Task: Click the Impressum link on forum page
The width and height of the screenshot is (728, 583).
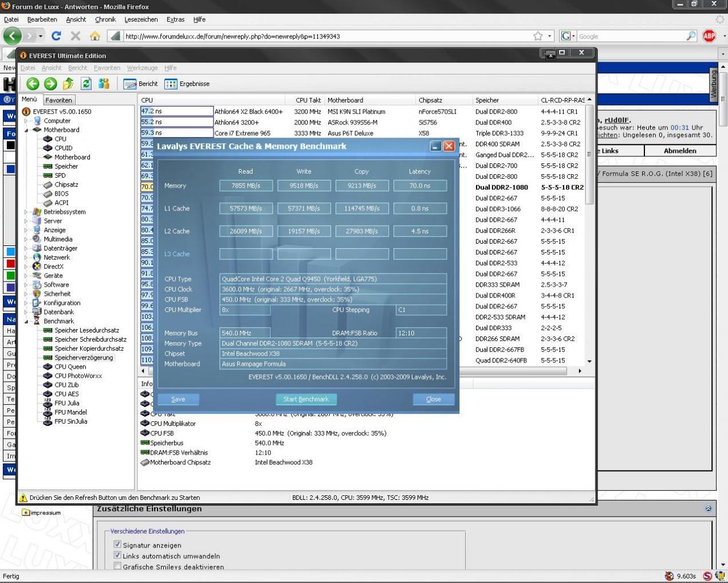Action: [45, 512]
